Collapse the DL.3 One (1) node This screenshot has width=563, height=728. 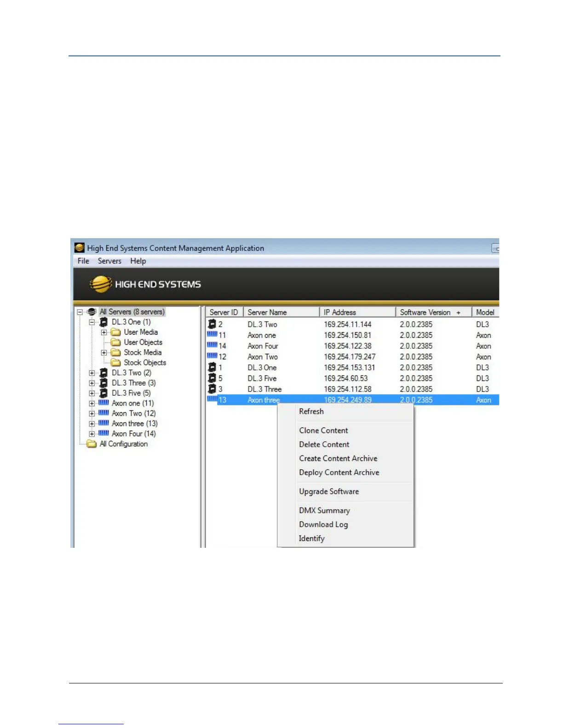pyautogui.click(x=92, y=322)
